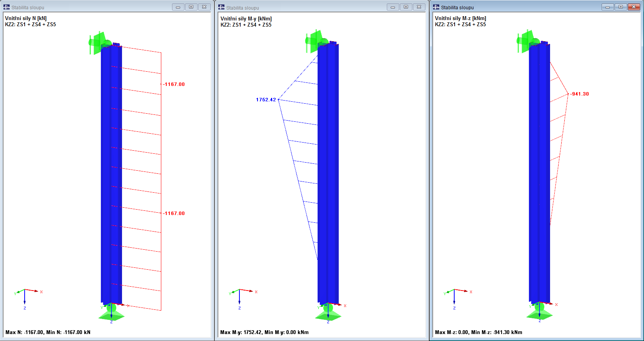Click the KZ2 combination label in the M-z window
The height and width of the screenshot is (341, 644).
click(460, 24)
